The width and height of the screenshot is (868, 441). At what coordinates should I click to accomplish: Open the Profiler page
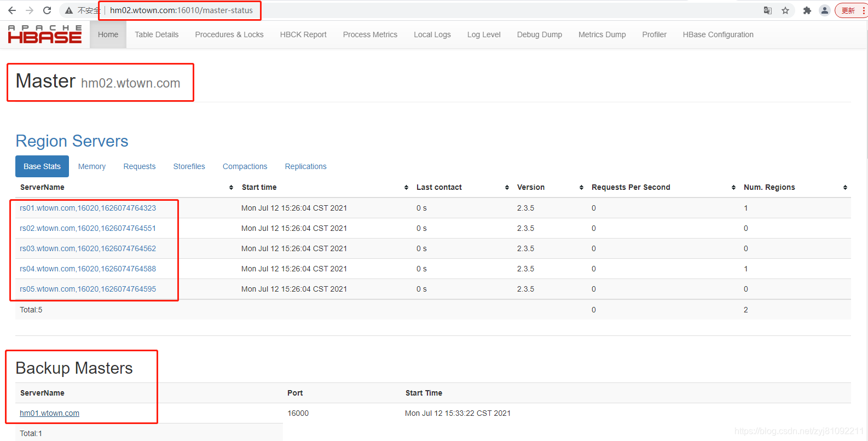pos(654,34)
